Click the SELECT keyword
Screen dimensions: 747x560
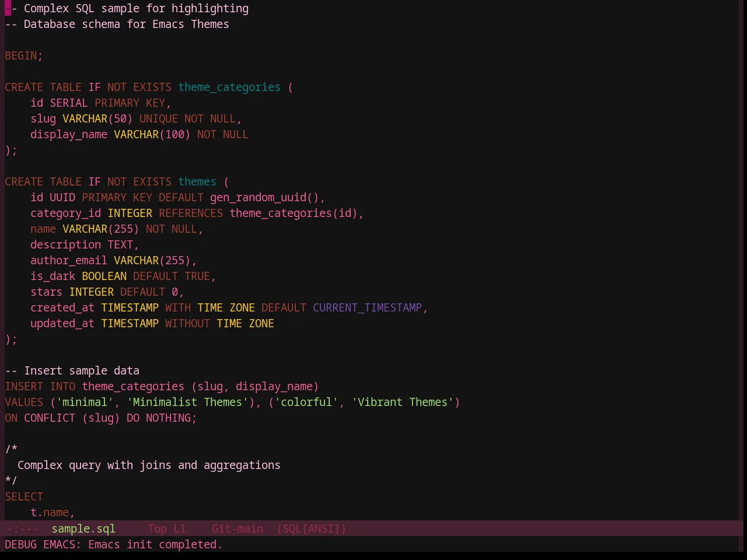tap(24, 496)
